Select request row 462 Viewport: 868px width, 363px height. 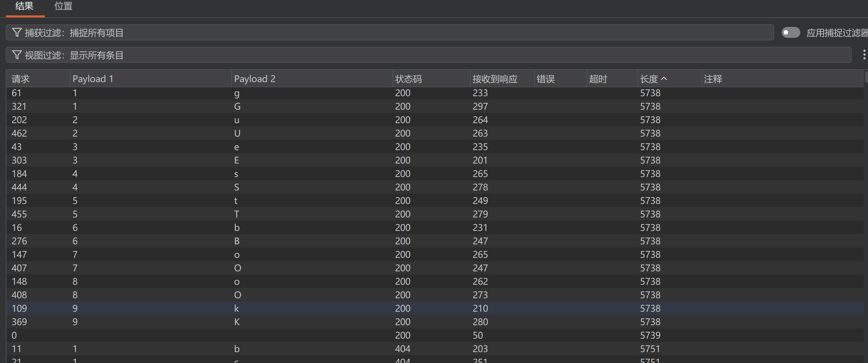pyautogui.click(x=435, y=133)
